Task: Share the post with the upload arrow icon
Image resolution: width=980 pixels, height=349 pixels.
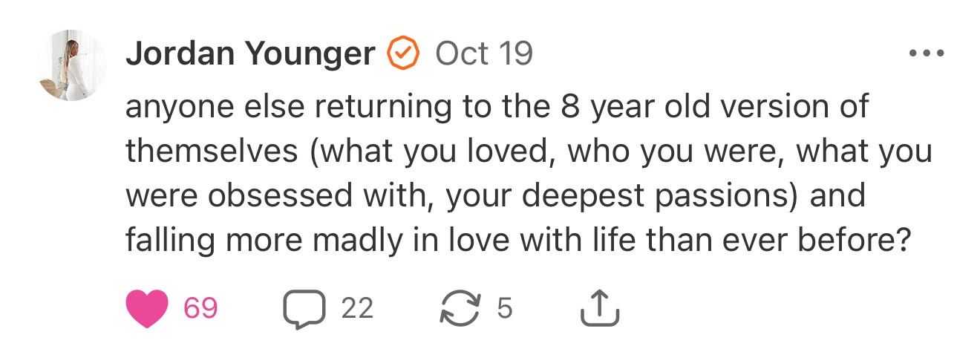Action: (598, 308)
